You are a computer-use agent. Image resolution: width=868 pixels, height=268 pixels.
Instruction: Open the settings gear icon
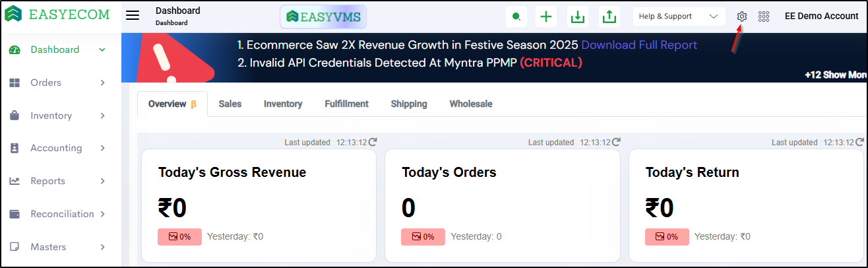tap(742, 17)
